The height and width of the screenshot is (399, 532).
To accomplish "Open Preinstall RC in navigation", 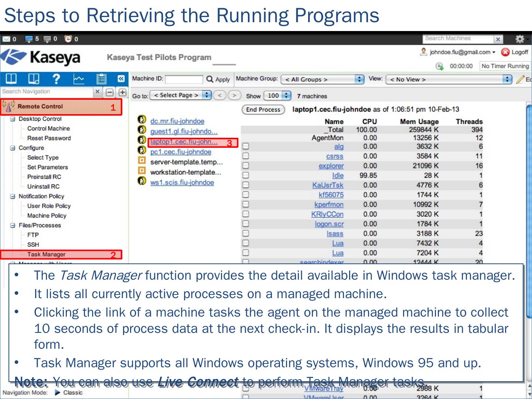I will [x=44, y=177].
